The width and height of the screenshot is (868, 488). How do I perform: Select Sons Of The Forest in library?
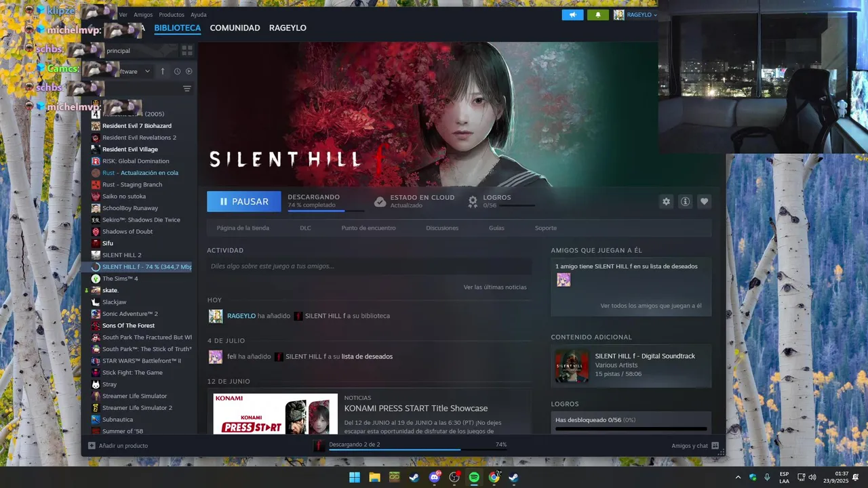[x=128, y=325]
